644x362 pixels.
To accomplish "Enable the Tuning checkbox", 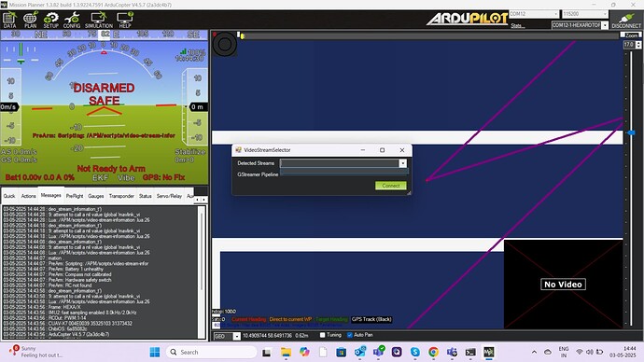I will [322, 335].
